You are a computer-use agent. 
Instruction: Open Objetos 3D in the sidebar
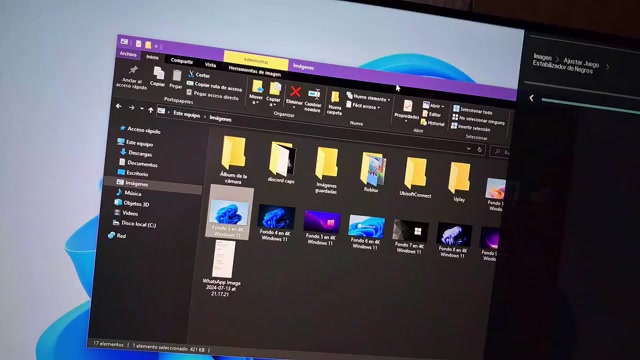(x=132, y=203)
